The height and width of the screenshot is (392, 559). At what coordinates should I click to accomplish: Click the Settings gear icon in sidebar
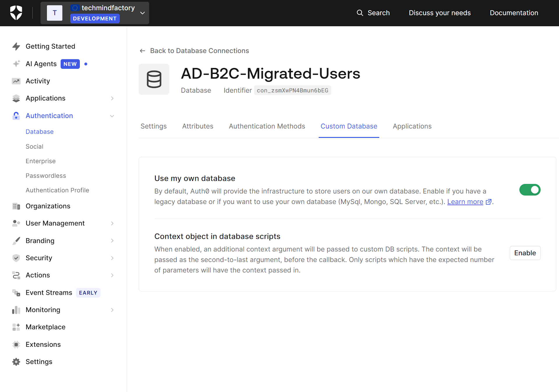[x=16, y=362]
